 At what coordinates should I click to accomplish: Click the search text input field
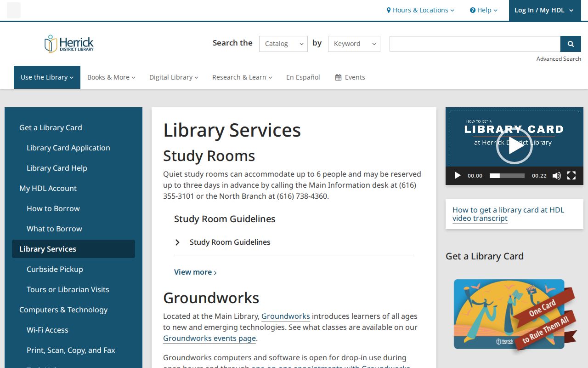click(475, 44)
